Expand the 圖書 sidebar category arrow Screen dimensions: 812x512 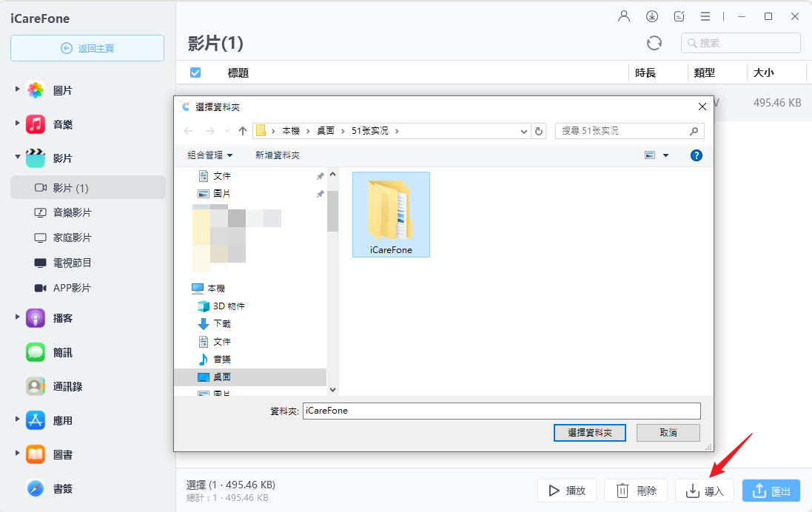17,453
